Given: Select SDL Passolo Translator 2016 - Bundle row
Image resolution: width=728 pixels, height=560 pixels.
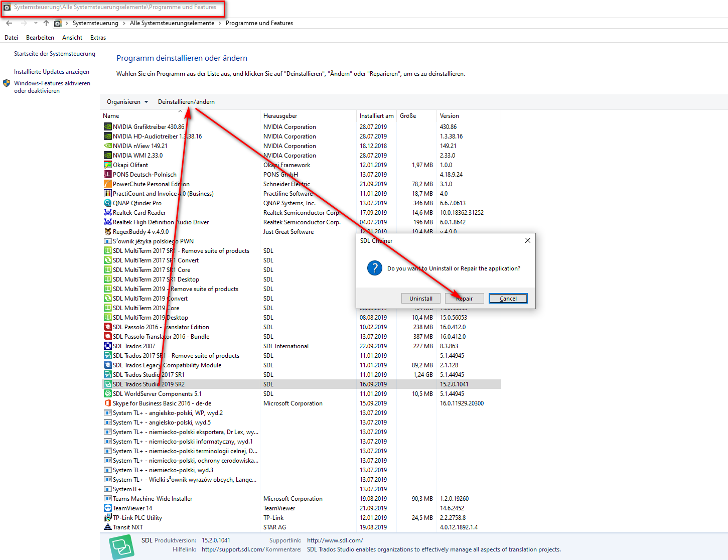Looking at the screenshot, I should 301,337.
